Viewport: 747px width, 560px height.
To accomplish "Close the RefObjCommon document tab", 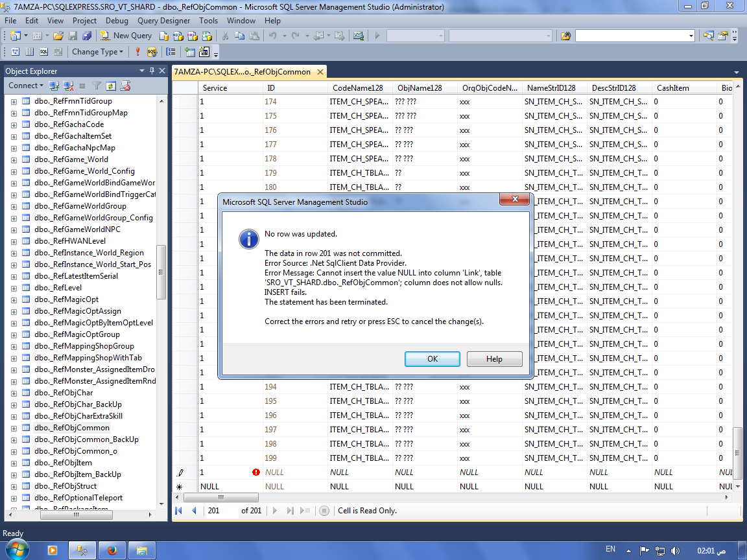I will [320, 72].
